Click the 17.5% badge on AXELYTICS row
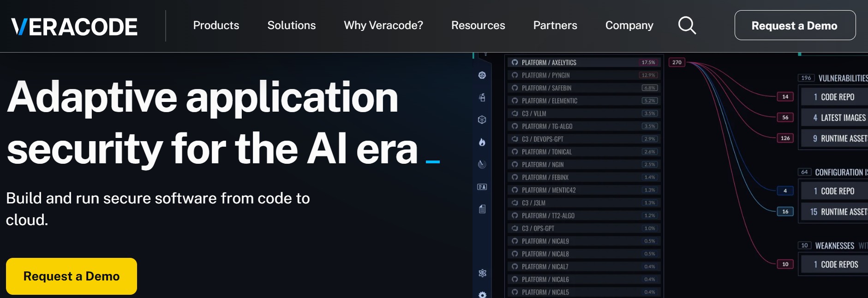Image resolution: width=868 pixels, height=298 pixels. tap(648, 62)
